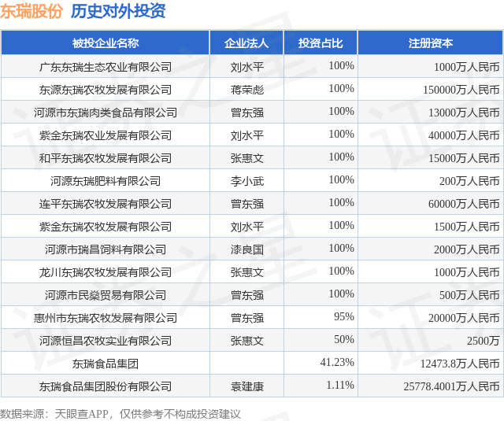504x421 pixels.
Task: Click 河源市东瑞肉类食品有限公司 company name
Action: (106, 113)
